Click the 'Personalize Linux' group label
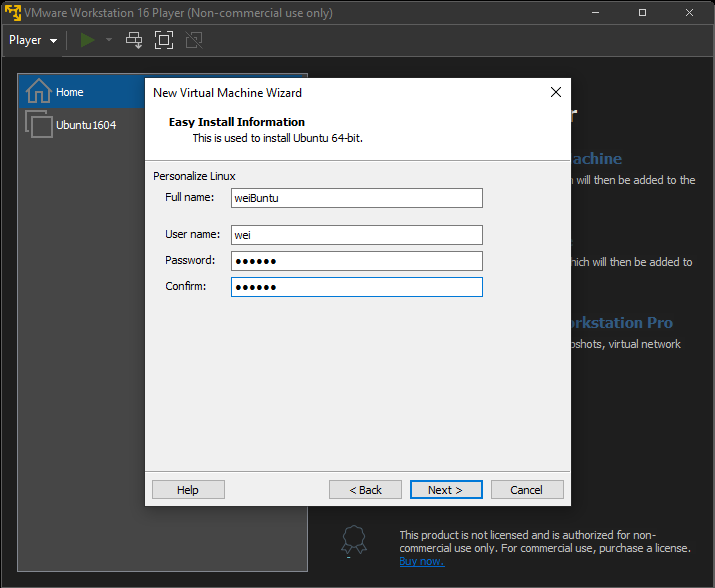 (x=194, y=176)
